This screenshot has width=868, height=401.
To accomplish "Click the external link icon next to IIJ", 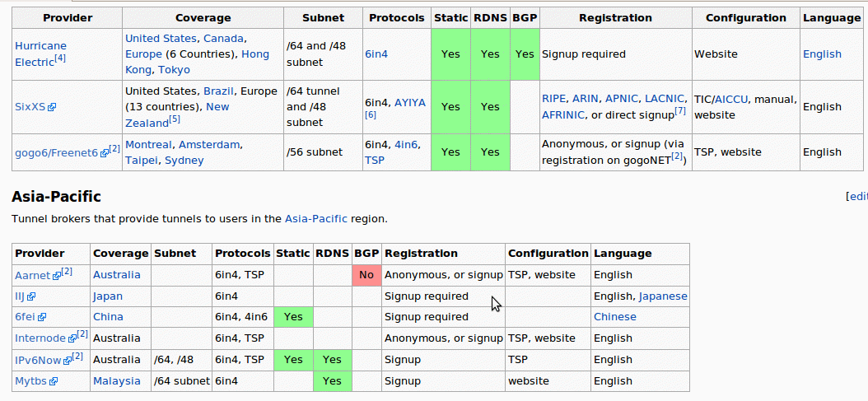I will click(31, 297).
